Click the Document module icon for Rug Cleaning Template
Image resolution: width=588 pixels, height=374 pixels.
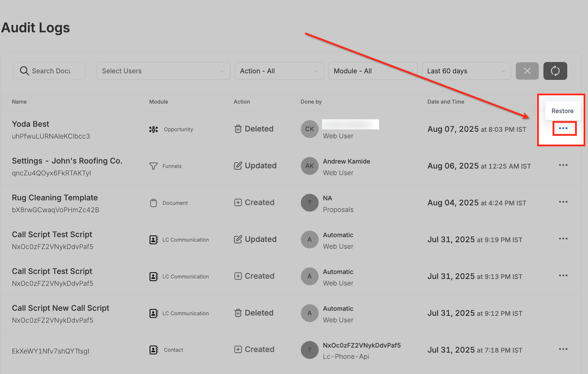tap(154, 203)
